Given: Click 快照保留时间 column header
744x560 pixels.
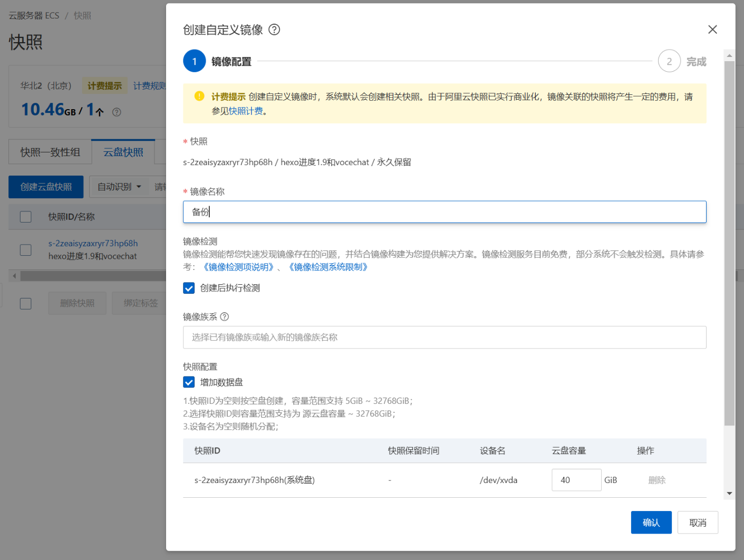Looking at the screenshot, I should [x=413, y=450].
